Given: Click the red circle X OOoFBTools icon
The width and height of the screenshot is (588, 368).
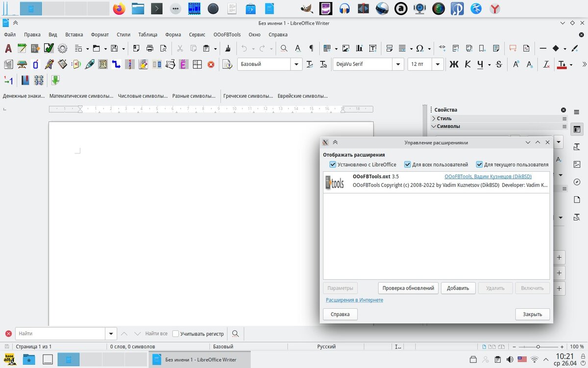Looking at the screenshot, I should [x=211, y=64].
